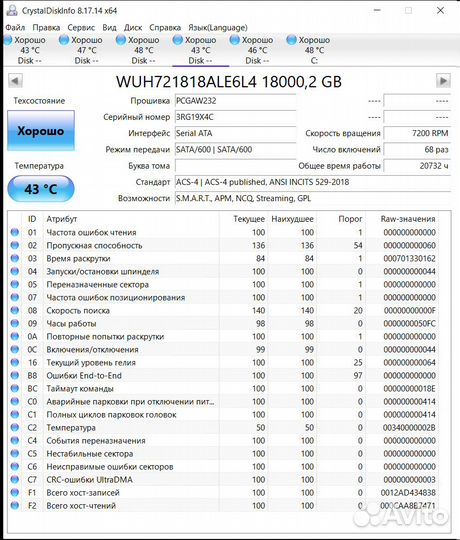
Task: Click status orb for Время раскрутки
Action: [x=15, y=258]
